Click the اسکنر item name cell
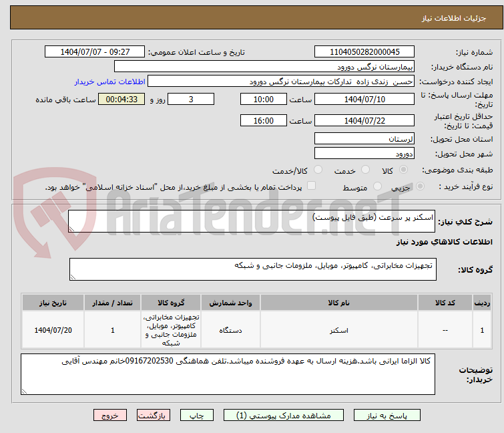The height and width of the screenshot is (433, 504). (x=339, y=330)
